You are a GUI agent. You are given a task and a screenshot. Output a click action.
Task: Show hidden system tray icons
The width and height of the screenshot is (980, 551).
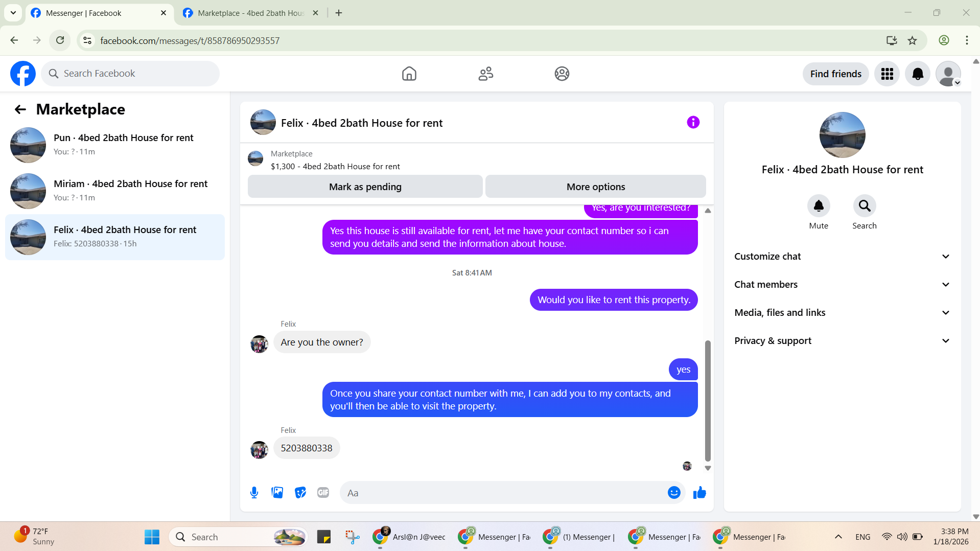click(x=838, y=537)
